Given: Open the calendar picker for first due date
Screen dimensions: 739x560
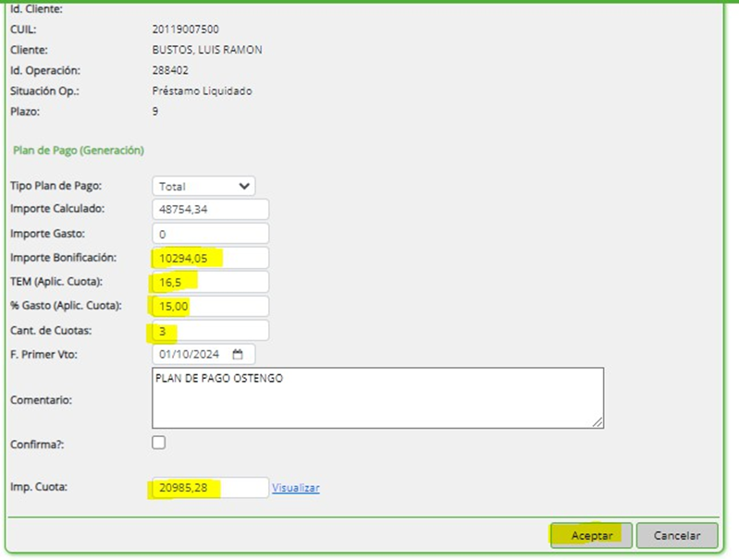Looking at the screenshot, I should point(238,354).
